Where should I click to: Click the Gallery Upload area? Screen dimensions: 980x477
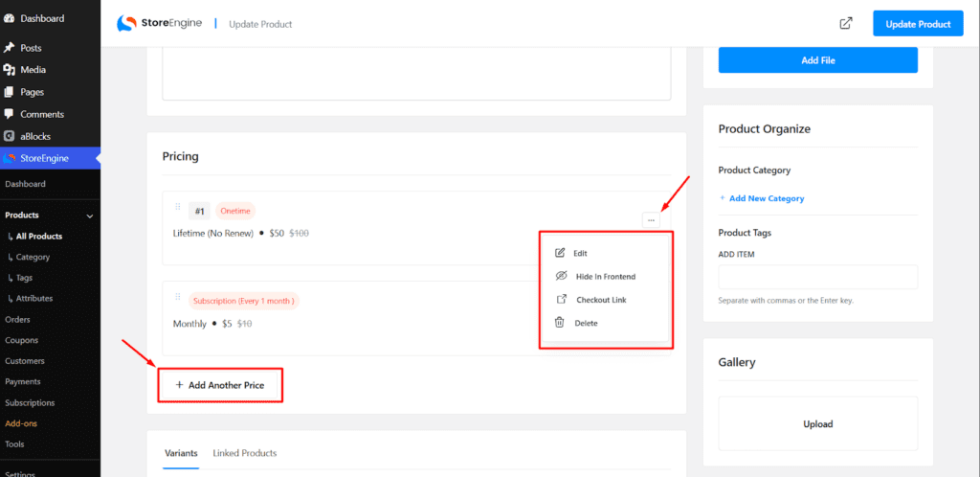pyautogui.click(x=817, y=423)
